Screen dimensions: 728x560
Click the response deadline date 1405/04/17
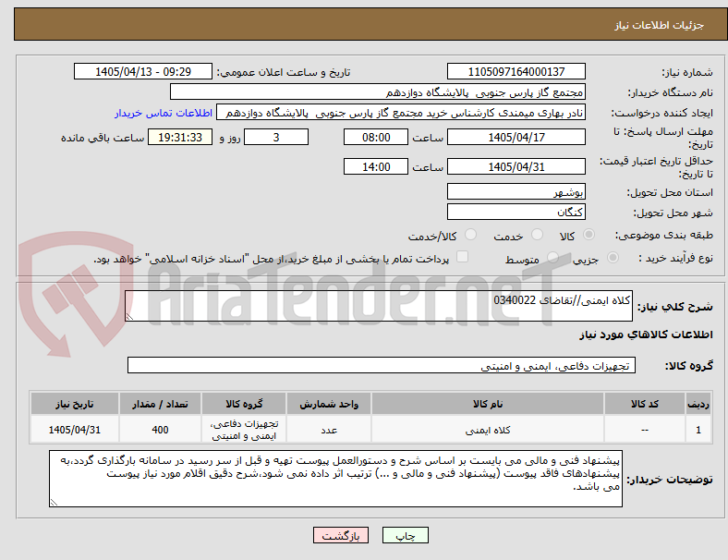(516, 137)
